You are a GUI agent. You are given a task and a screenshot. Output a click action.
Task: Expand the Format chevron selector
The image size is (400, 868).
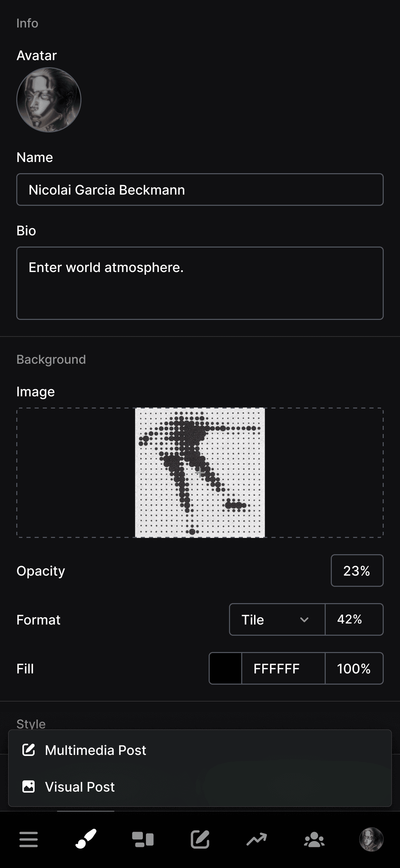[305, 619]
